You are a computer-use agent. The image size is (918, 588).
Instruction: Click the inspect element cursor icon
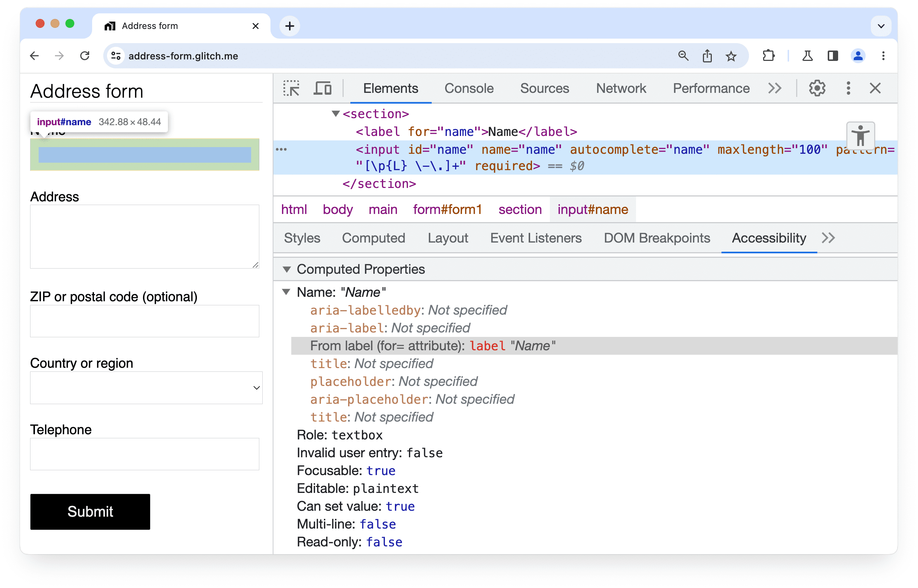pos(292,88)
